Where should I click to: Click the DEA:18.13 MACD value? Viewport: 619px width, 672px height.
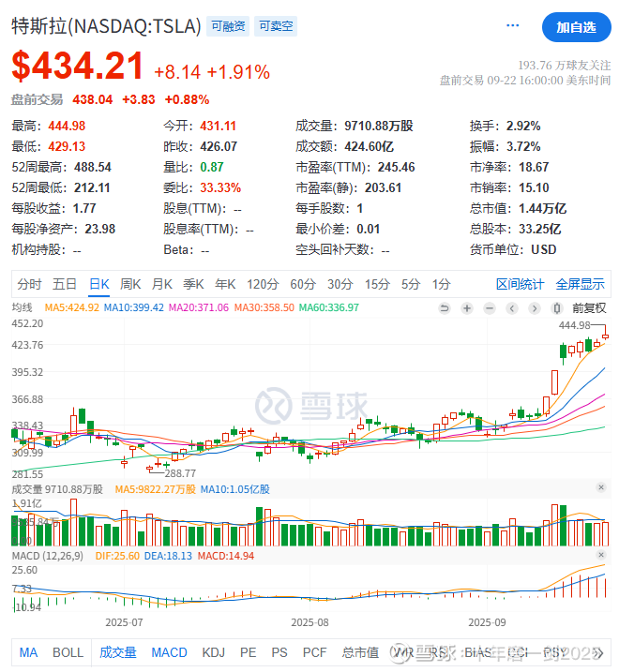(168, 557)
